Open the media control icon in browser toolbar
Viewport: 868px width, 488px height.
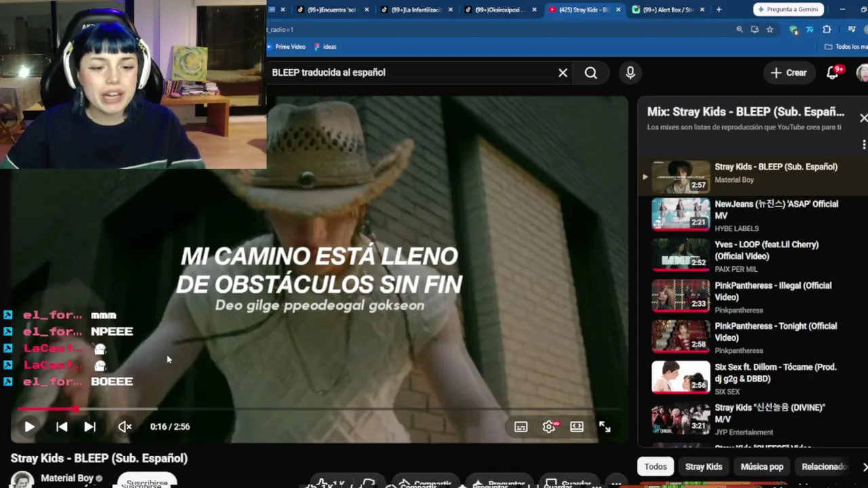pyautogui.click(x=852, y=30)
